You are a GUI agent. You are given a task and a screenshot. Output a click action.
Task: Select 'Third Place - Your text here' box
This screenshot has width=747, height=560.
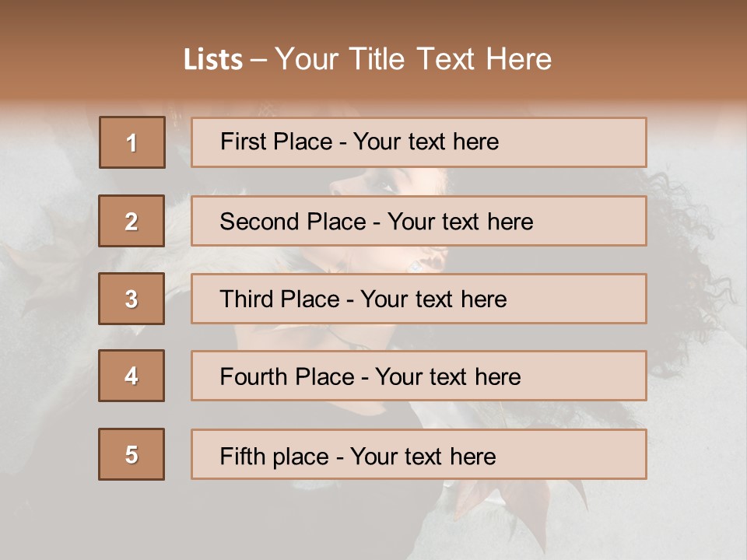pos(419,299)
